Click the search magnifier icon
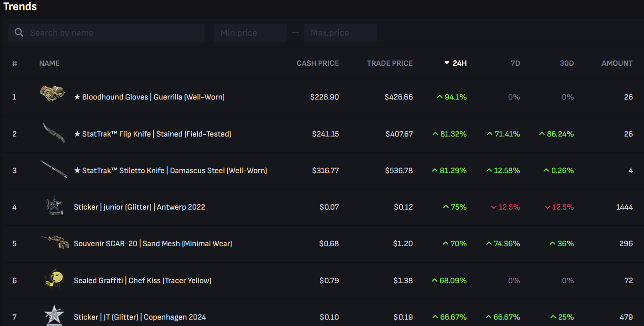The width and height of the screenshot is (644, 326). click(x=19, y=33)
